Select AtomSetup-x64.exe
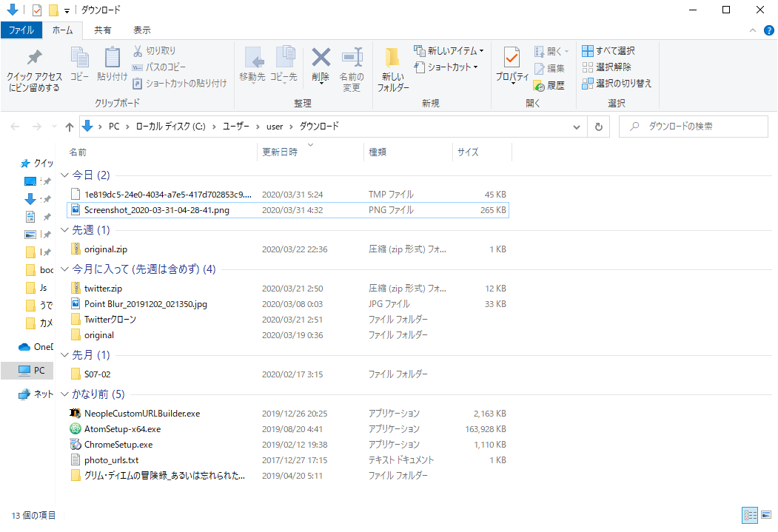Image resolution: width=778 pixels, height=532 pixels. point(288,429)
